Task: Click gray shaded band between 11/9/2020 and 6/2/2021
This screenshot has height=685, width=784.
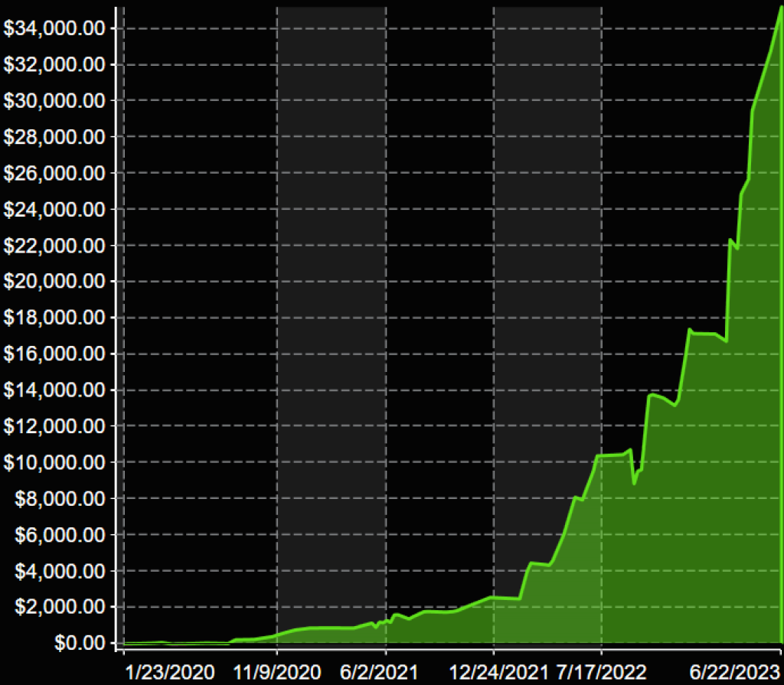Action: click(331, 306)
